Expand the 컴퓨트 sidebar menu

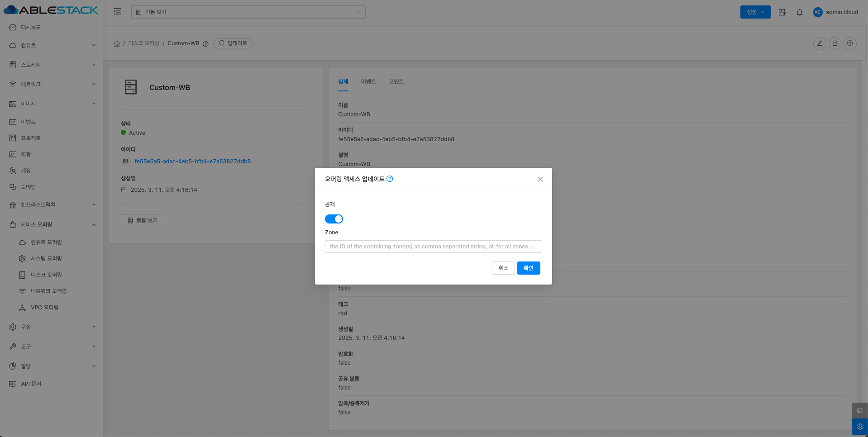[52, 45]
